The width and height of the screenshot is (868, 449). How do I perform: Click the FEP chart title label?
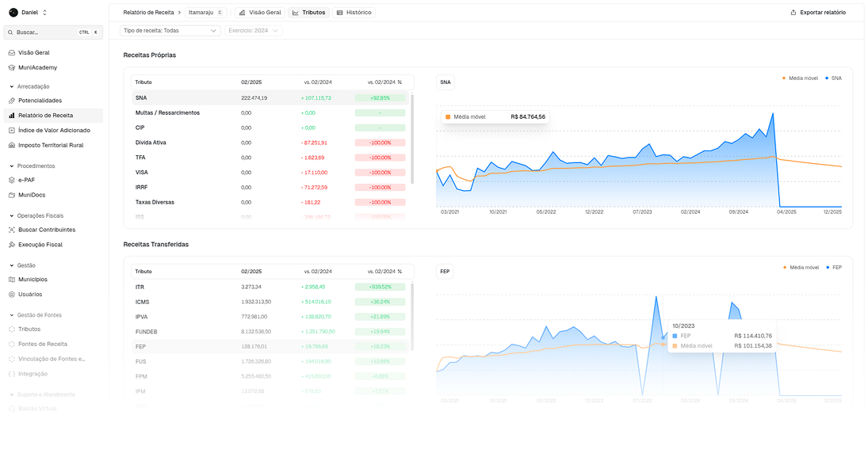[445, 272]
